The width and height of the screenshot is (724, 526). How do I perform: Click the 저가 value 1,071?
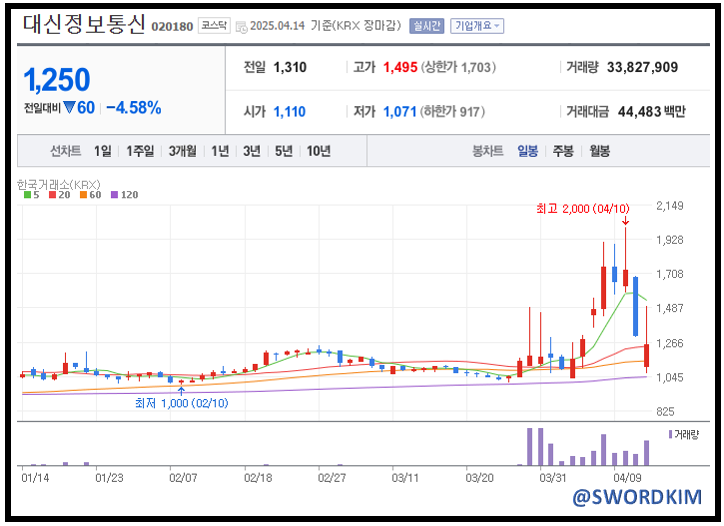(400, 112)
